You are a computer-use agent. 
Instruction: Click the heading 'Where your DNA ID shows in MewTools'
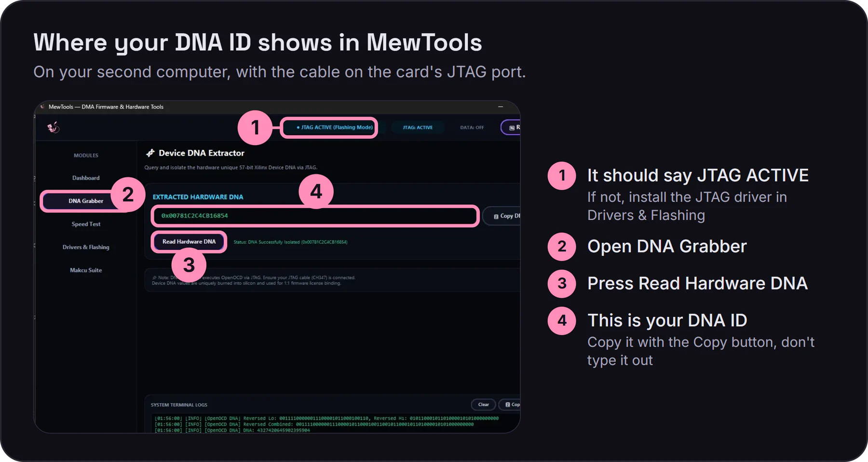pyautogui.click(x=258, y=42)
